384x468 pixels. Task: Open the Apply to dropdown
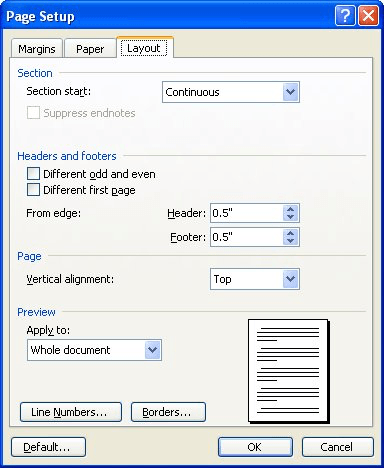tap(94, 350)
